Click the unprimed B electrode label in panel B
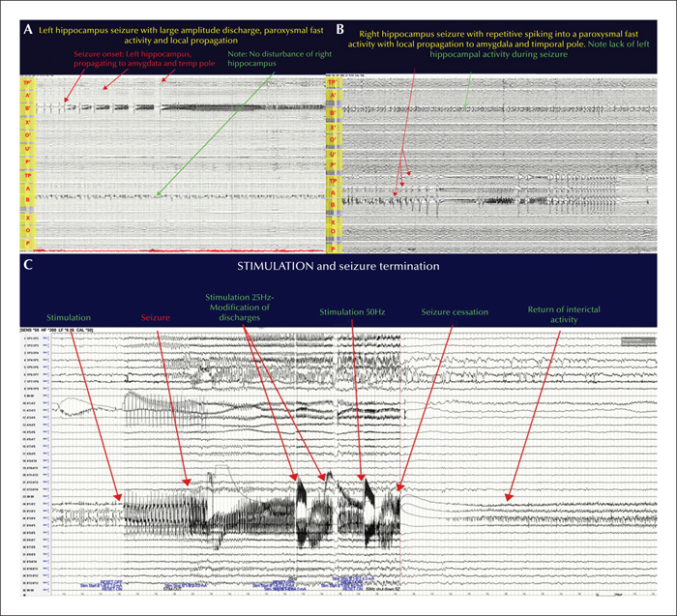The height and width of the screenshot is (616, 677). (333, 205)
